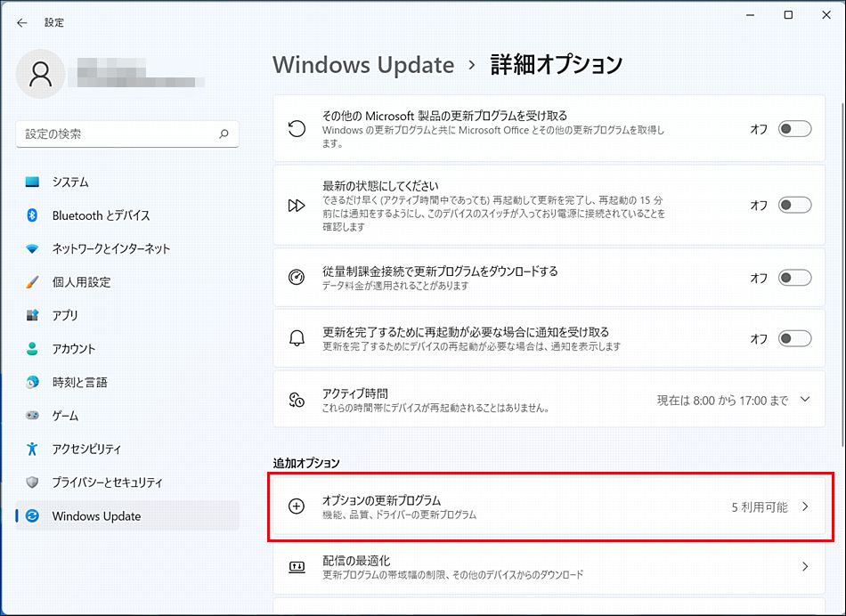Go to アプリ settings
Image resolution: width=846 pixels, height=616 pixels.
coord(127,315)
